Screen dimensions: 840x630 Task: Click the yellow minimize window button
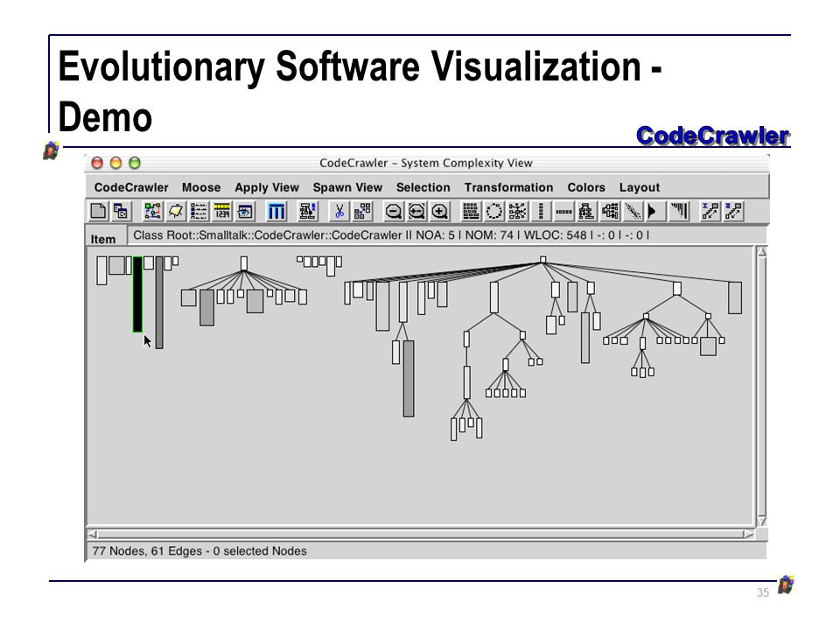(115, 163)
